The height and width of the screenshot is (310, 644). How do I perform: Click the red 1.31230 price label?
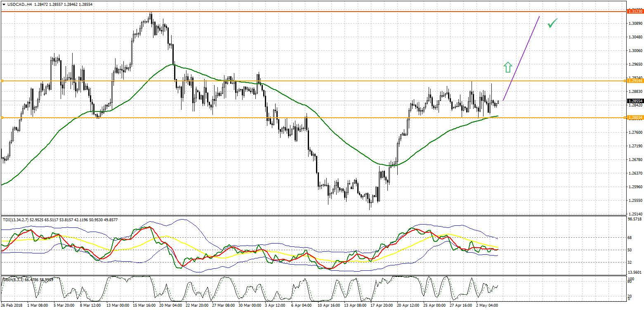(x=634, y=12)
